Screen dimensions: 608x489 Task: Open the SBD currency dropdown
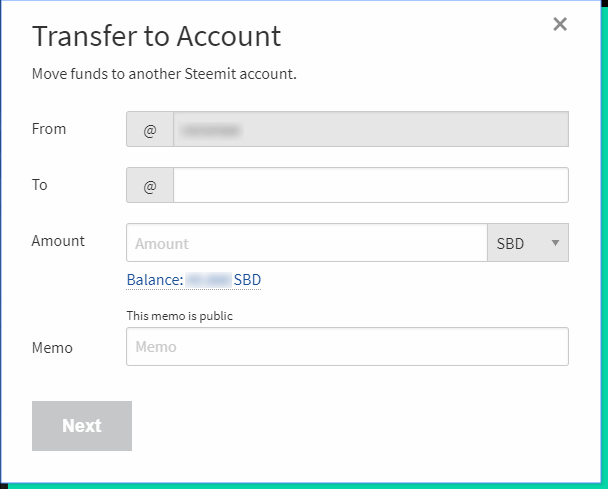tap(526, 243)
